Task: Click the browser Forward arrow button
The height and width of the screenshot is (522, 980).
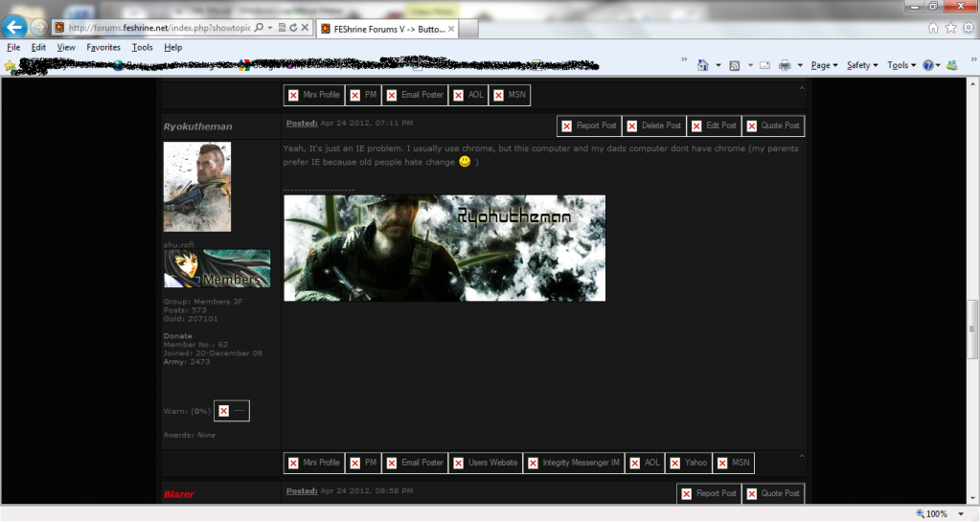Action: [38, 28]
